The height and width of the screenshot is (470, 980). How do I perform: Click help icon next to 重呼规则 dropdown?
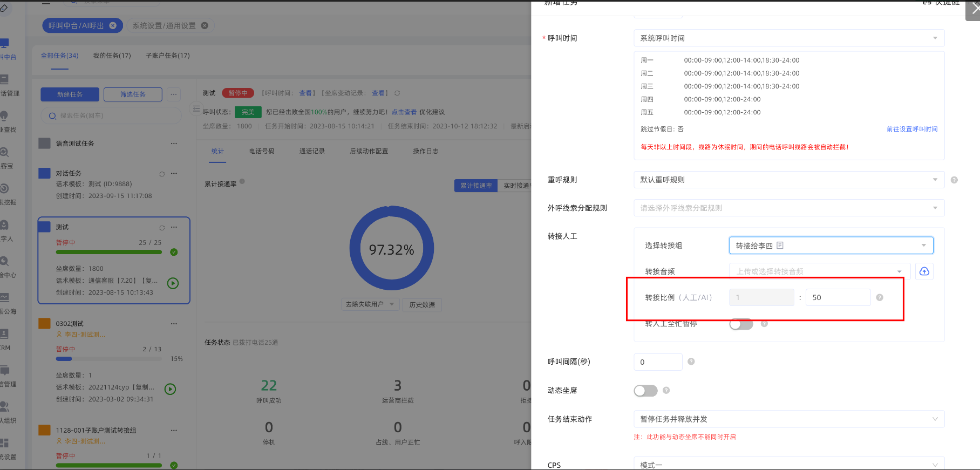[x=954, y=180]
